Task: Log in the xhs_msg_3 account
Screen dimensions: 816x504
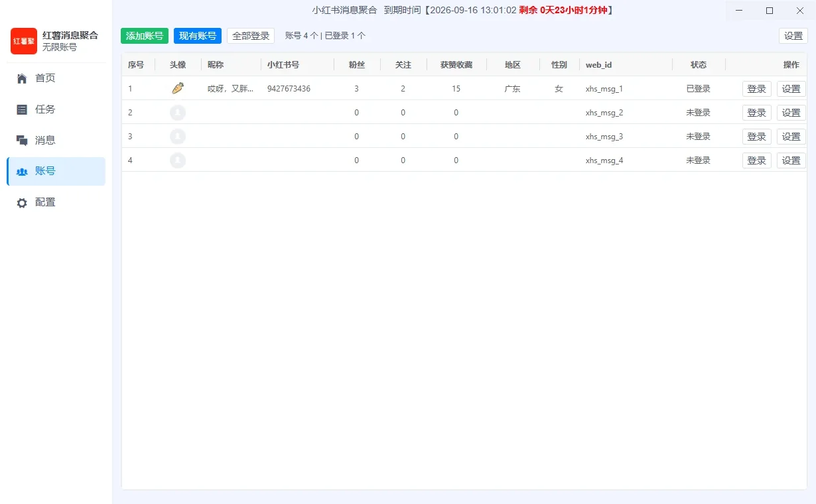Action: click(757, 137)
